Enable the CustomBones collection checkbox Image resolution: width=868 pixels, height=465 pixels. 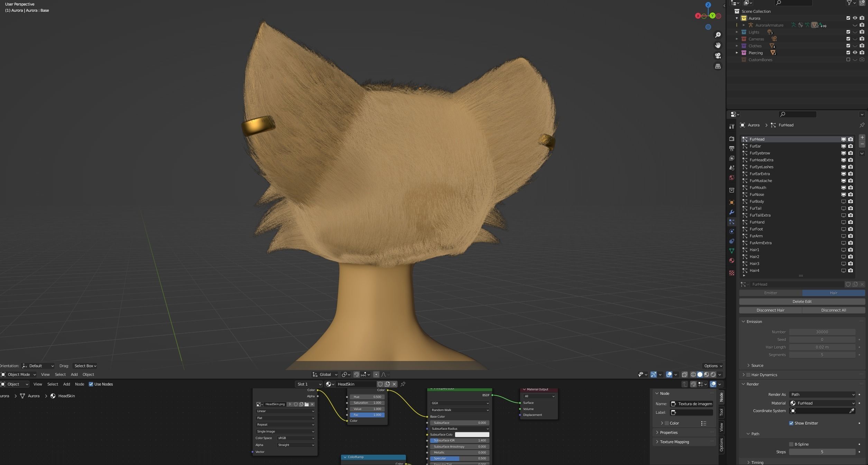(848, 59)
